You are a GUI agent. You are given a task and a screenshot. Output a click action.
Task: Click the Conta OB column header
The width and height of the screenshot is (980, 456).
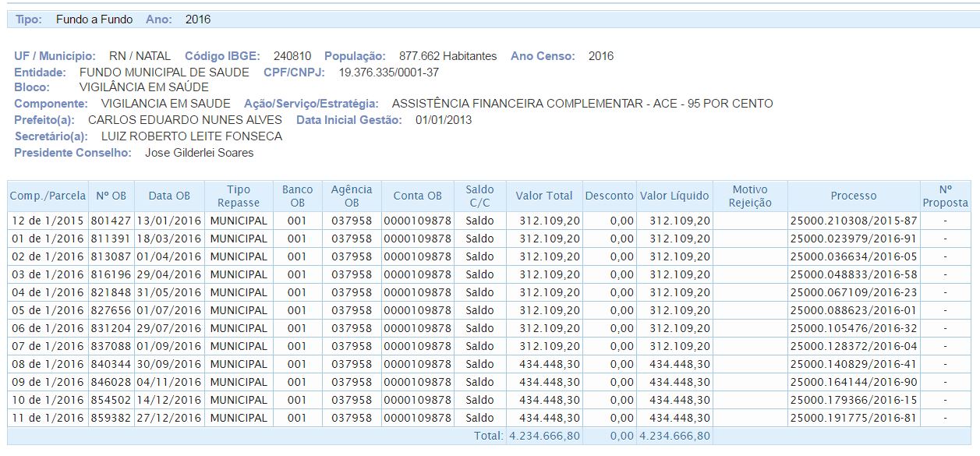pyautogui.click(x=417, y=196)
